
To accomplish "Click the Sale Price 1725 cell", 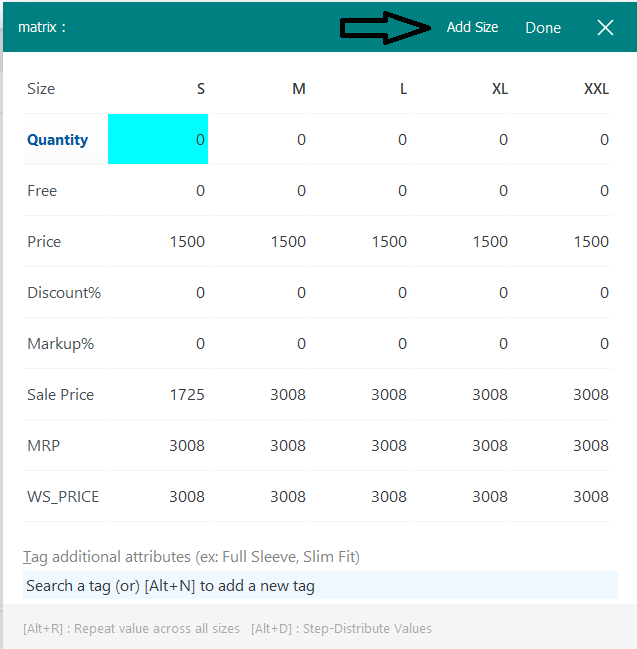I will [x=158, y=394].
